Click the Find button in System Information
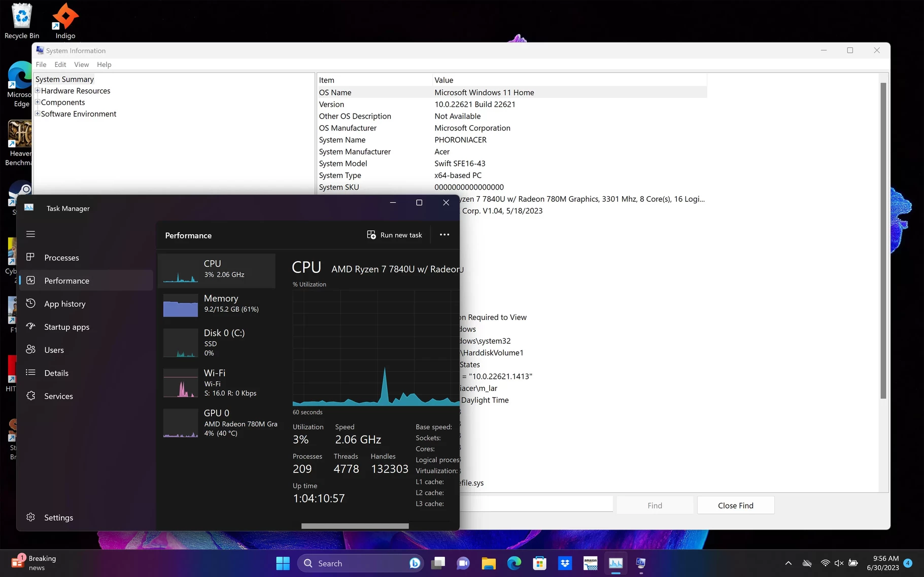The height and width of the screenshot is (577, 924). (x=655, y=506)
